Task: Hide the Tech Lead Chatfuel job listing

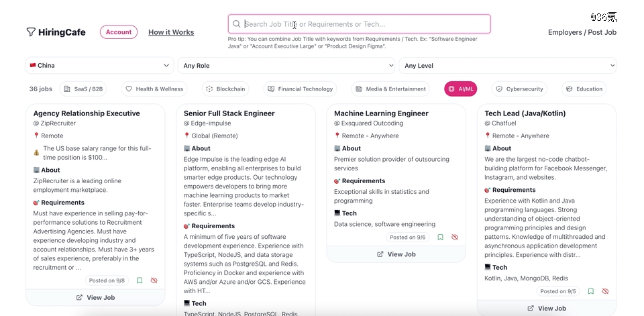Action: pyautogui.click(x=605, y=291)
